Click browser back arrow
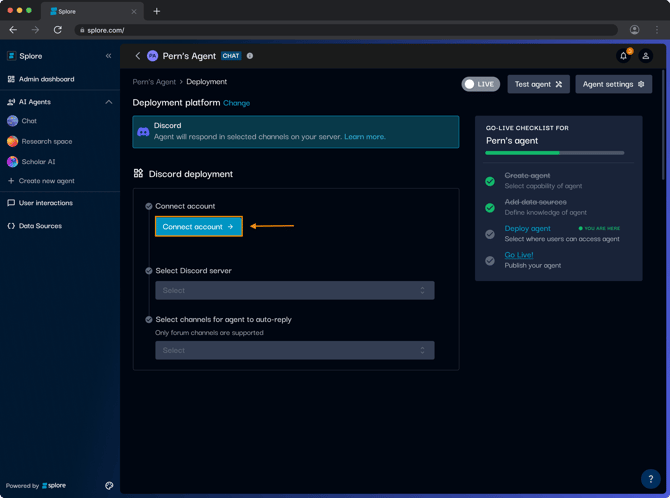Screen dimensions: 670x498 13,30
